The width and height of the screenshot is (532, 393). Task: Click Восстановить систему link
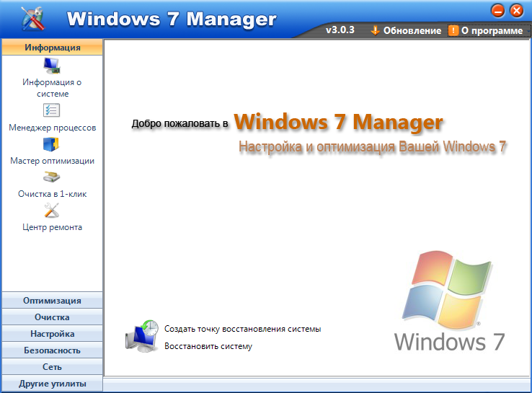[208, 346]
